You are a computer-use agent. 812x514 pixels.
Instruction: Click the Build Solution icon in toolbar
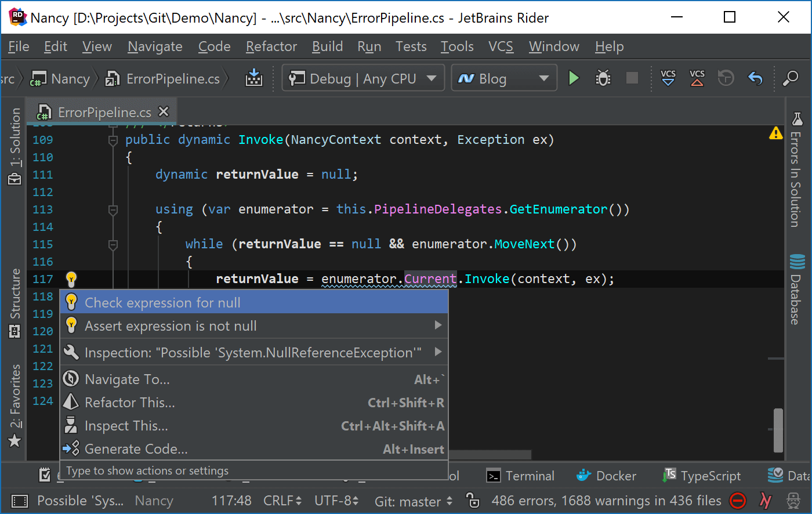(254, 78)
